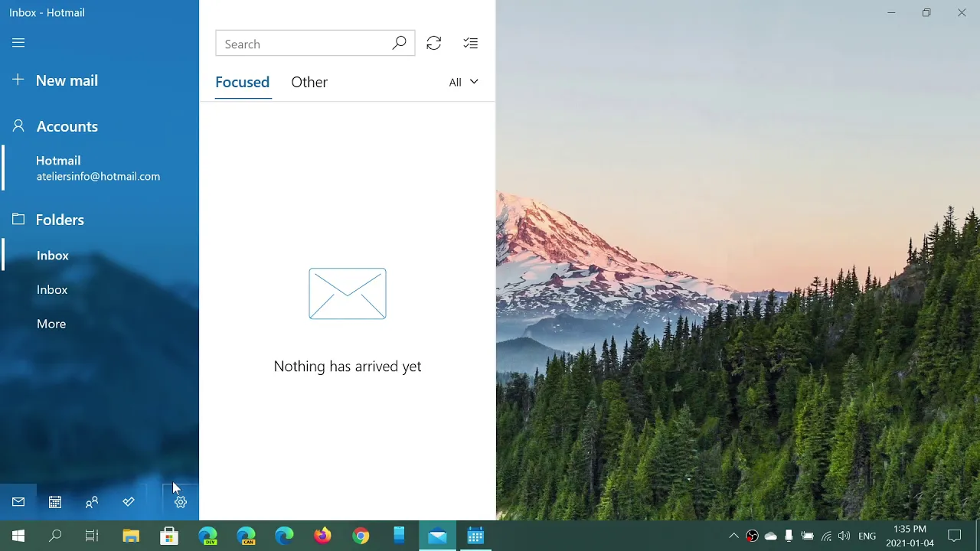Switch to Mail in the bottom bar
The width and height of the screenshot is (980, 551).
18,502
